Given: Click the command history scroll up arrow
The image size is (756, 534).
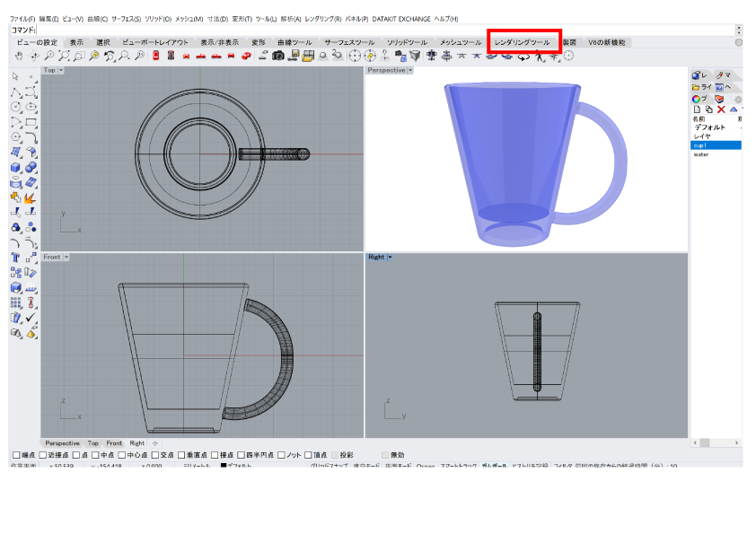Looking at the screenshot, I should (739, 27).
